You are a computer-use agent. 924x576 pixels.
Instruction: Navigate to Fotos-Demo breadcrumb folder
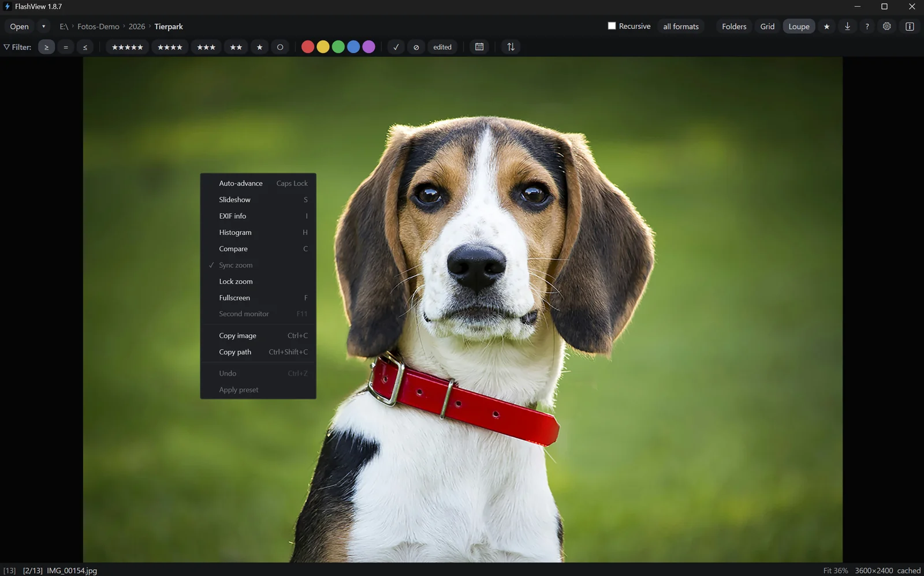[x=98, y=27]
